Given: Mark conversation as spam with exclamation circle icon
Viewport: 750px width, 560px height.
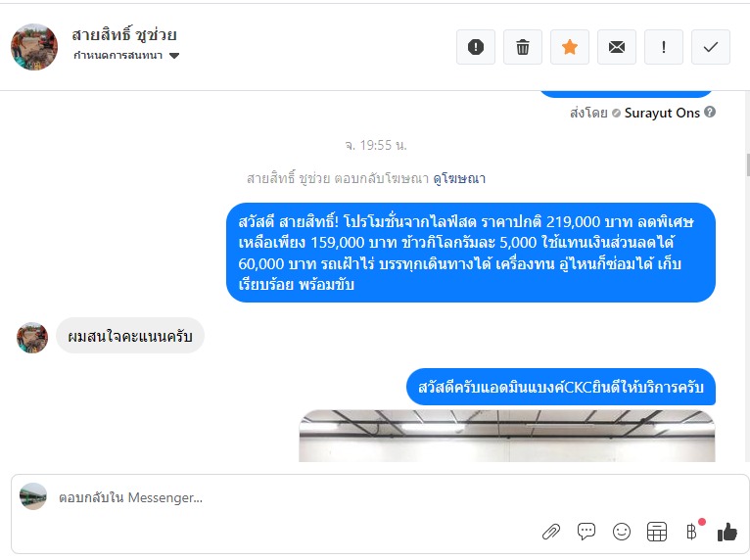Looking at the screenshot, I should coord(476,47).
